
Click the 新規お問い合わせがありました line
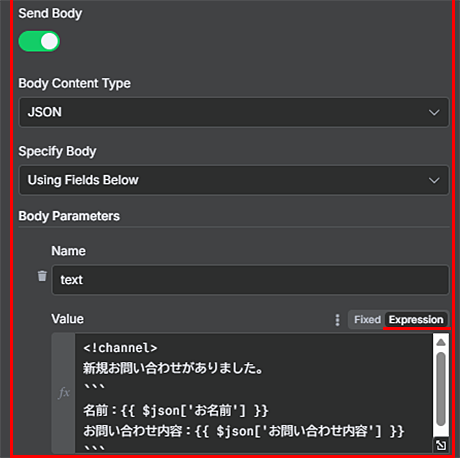point(173,368)
